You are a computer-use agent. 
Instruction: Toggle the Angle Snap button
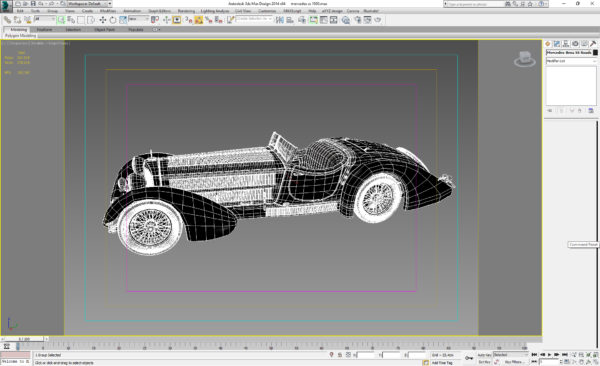click(199, 20)
